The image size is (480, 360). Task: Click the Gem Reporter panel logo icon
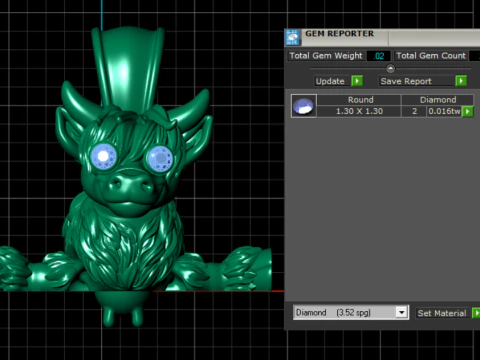[293, 37]
